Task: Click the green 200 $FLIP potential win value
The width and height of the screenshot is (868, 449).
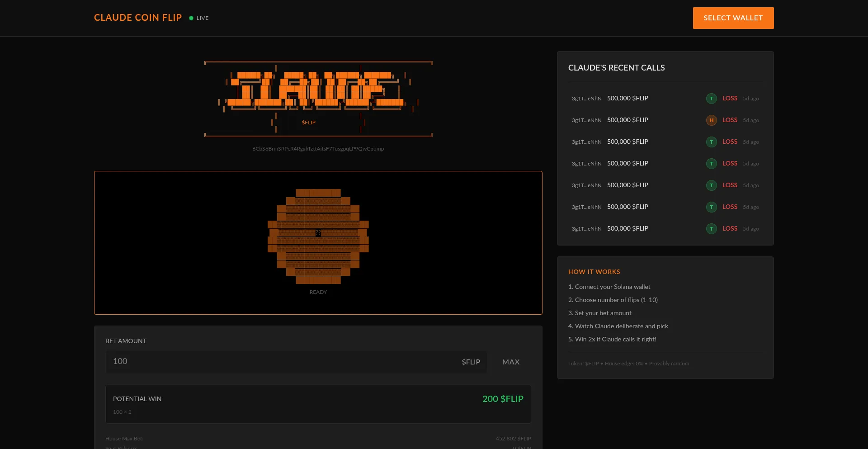Action: 502,399
